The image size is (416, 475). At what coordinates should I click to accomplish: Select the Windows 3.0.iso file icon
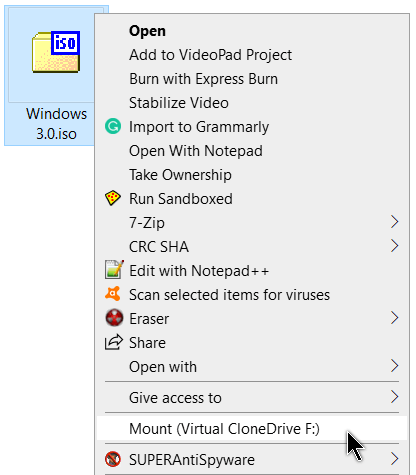point(56,52)
